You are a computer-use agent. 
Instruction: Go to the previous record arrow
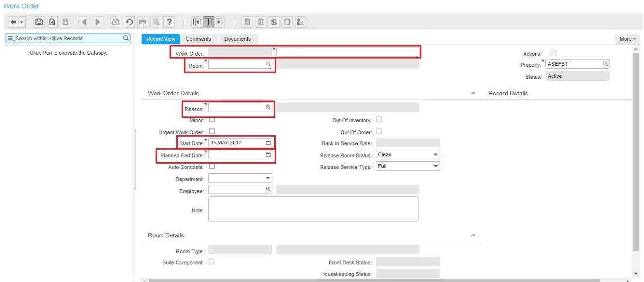pos(84,22)
